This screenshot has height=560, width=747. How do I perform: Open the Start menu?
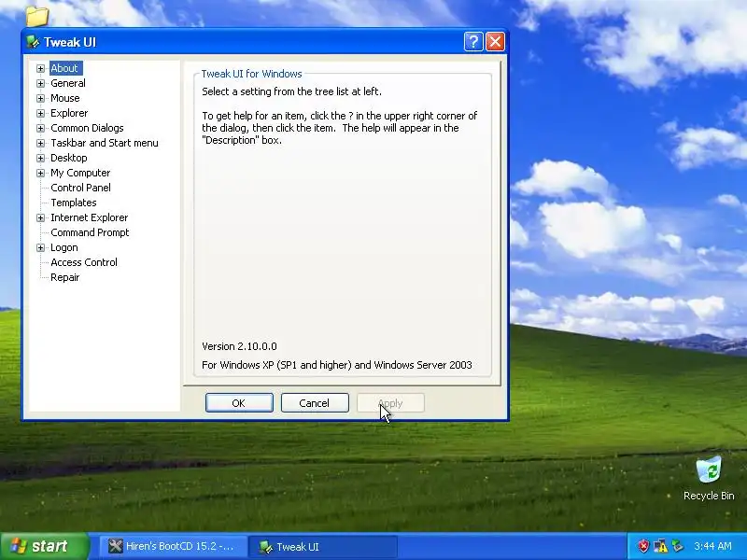click(45, 546)
